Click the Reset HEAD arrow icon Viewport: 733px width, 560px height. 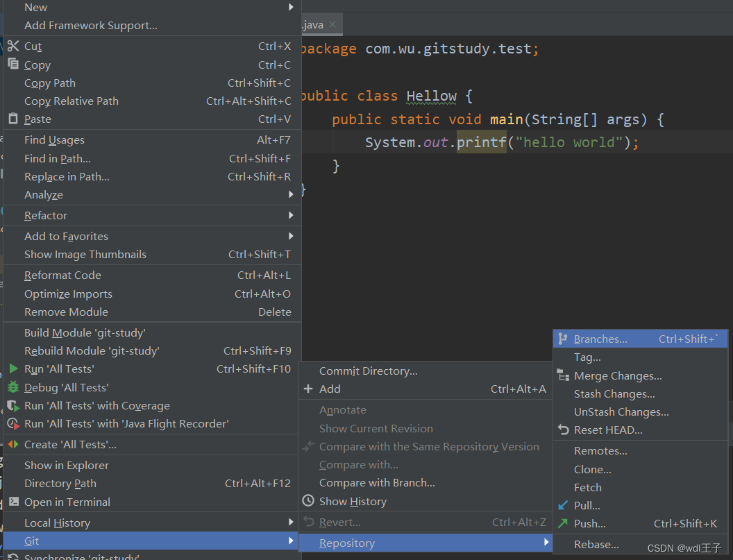tap(564, 430)
